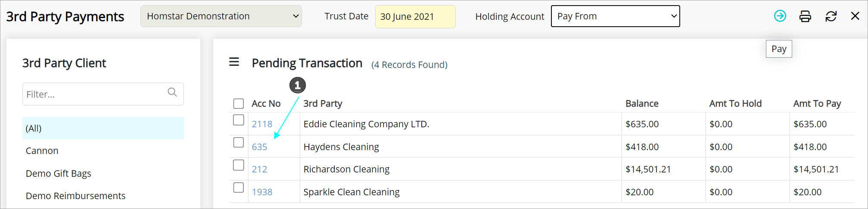
Task: Click the print icon
Action: 805,16
